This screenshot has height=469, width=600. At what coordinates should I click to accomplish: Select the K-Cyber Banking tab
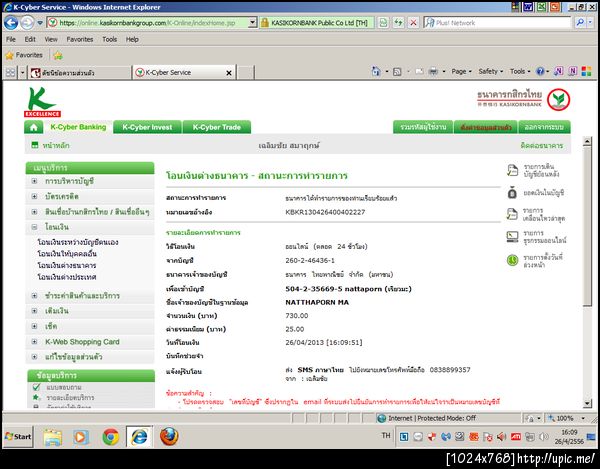tap(78, 127)
